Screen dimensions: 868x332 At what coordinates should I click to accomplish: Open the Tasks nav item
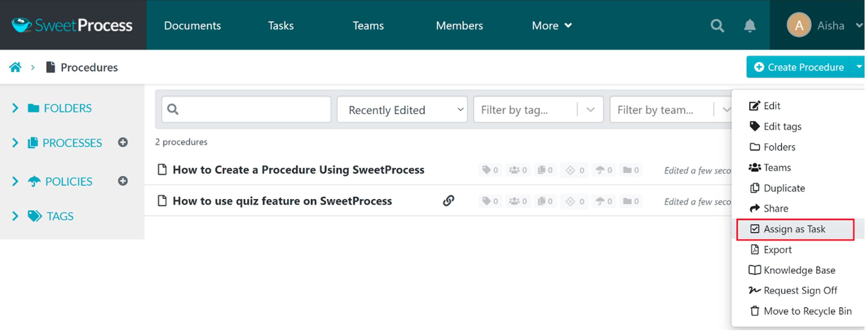coord(282,26)
